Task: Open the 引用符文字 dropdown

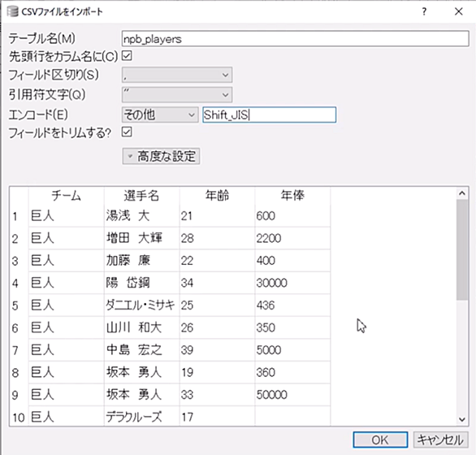Action: (177, 94)
